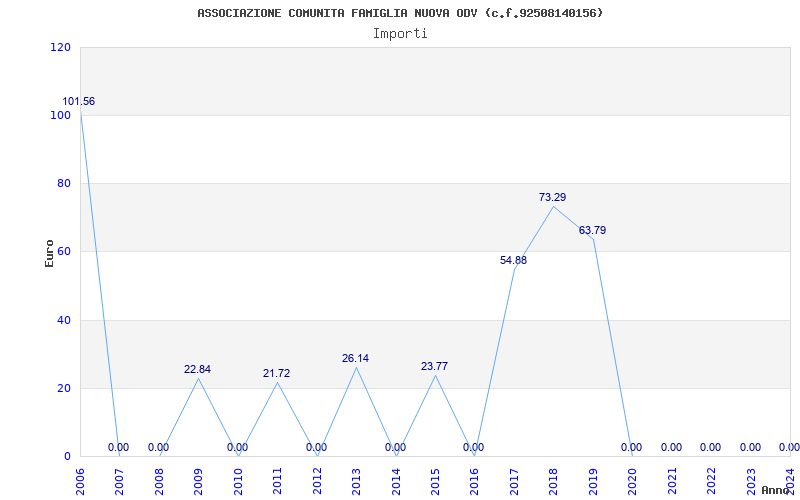800x500 pixels.
Task: Pick the 2015 year label
Action: click(x=436, y=482)
